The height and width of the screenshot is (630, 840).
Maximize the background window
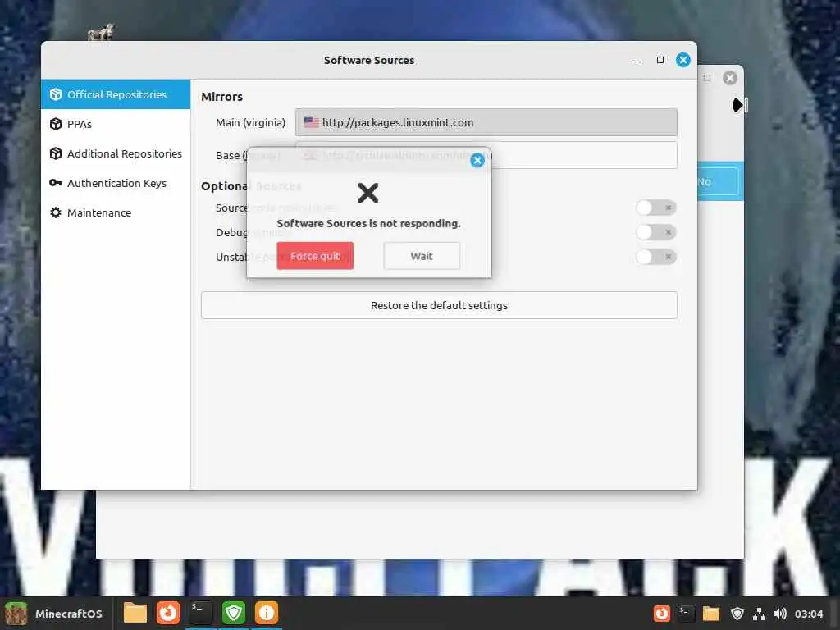click(706, 78)
